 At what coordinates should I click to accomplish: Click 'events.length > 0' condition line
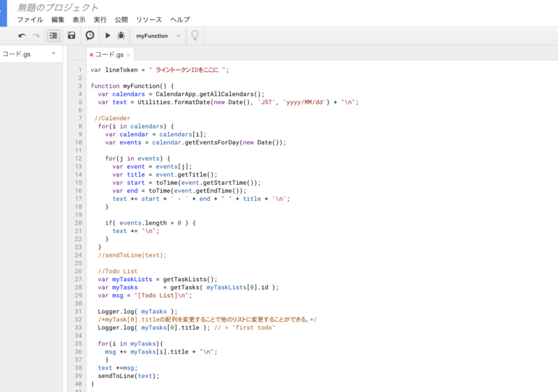[x=150, y=223]
